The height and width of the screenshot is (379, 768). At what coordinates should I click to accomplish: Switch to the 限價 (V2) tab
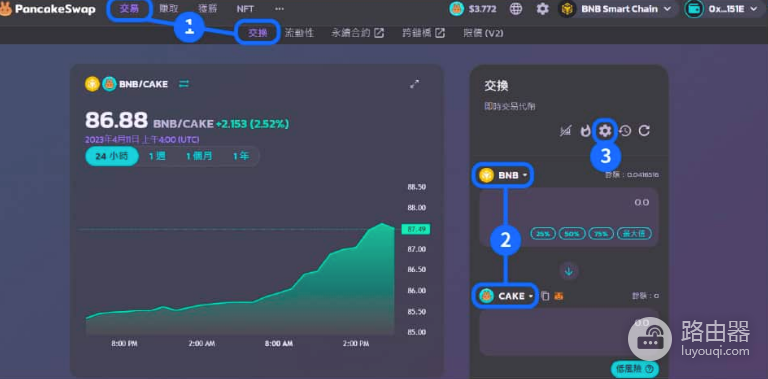pyautogui.click(x=483, y=33)
